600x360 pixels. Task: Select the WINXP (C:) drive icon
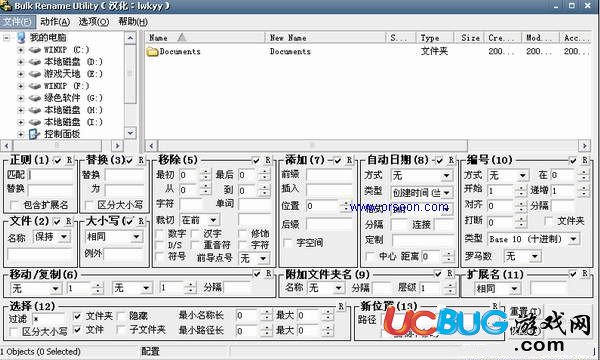pyautogui.click(x=35, y=50)
